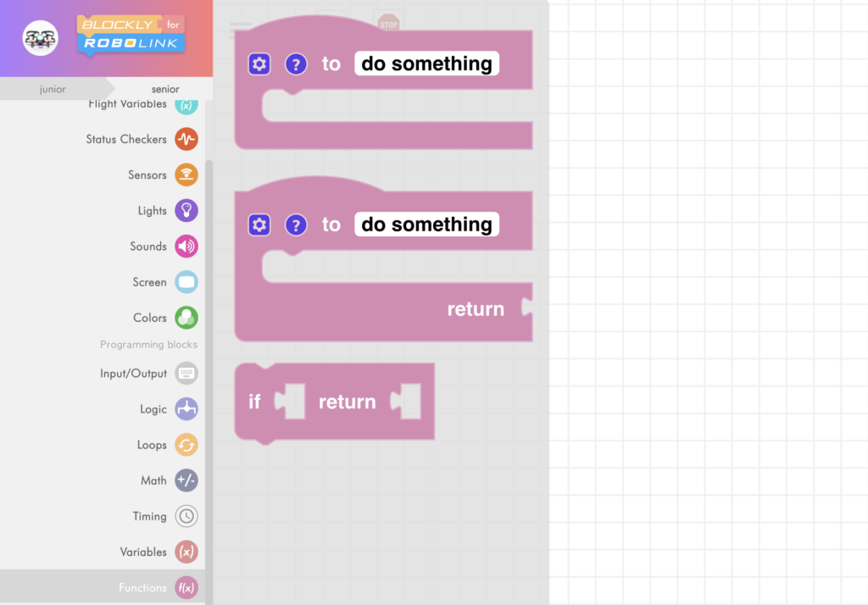Select the Logic category label
868x605 pixels.
[x=153, y=409]
